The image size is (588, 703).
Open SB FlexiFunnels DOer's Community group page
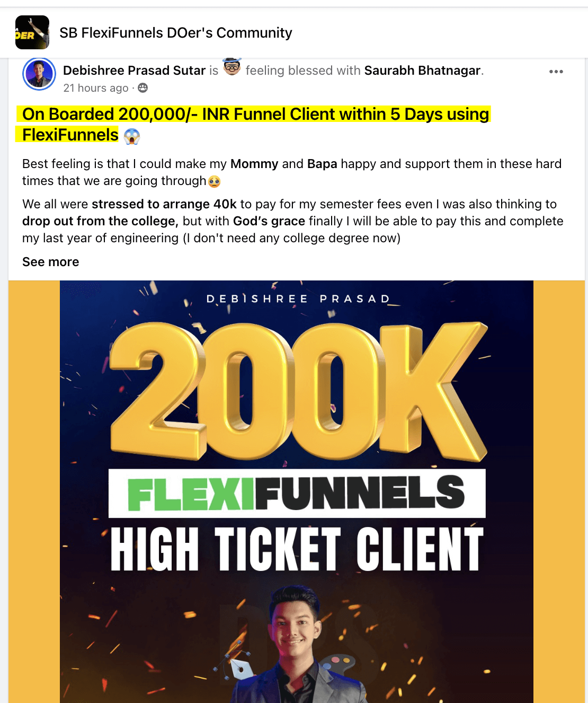(176, 33)
